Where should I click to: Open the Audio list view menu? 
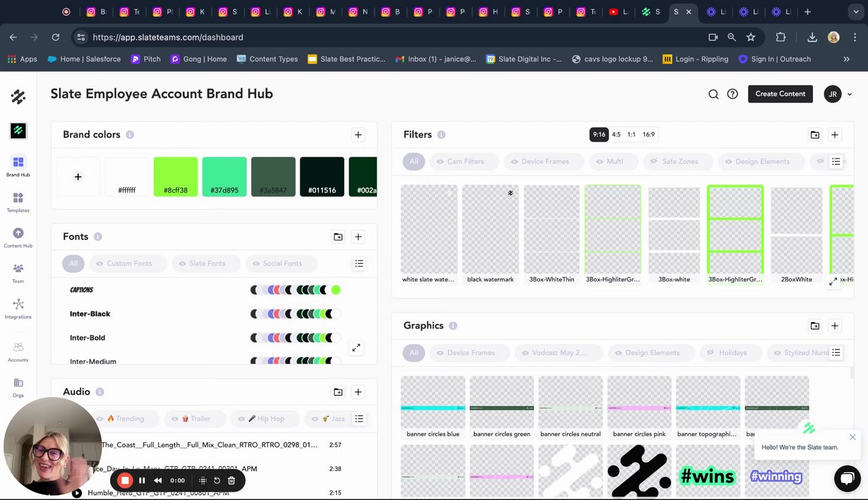[359, 419]
